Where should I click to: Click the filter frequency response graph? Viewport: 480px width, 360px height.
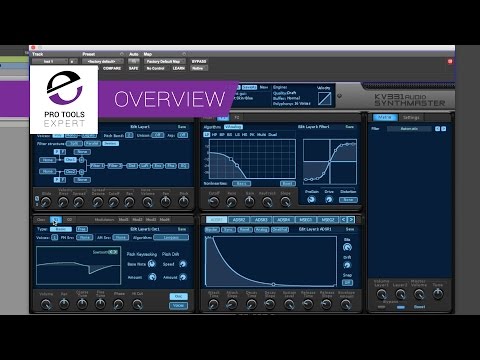[x=252, y=159]
